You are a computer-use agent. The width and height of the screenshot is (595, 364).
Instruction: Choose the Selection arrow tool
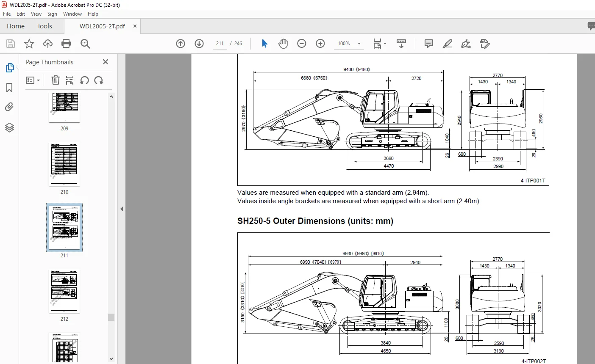[264, 44]
